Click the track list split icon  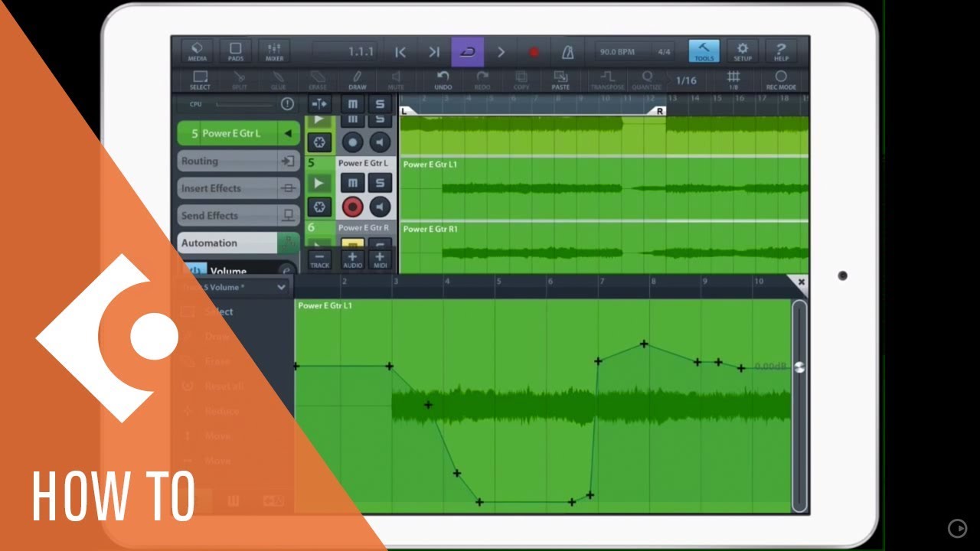pyautogui.click(x=319, y=103)
